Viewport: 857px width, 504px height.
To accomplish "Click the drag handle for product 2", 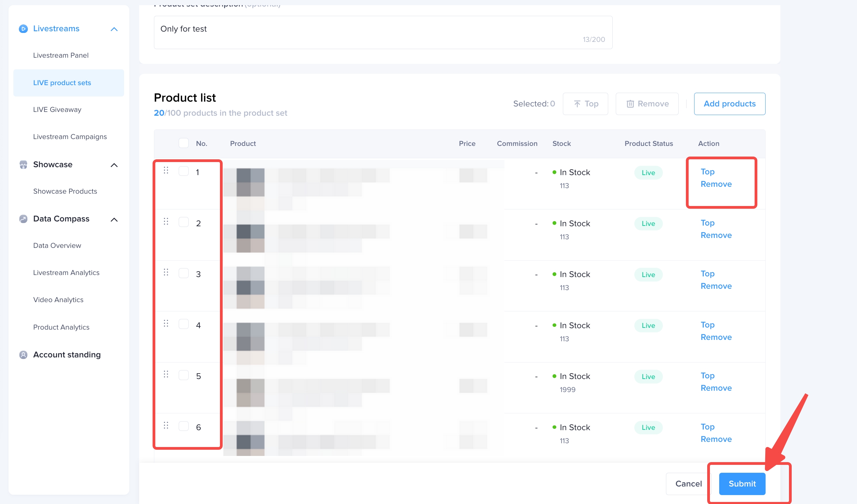I will coord(166,221).
